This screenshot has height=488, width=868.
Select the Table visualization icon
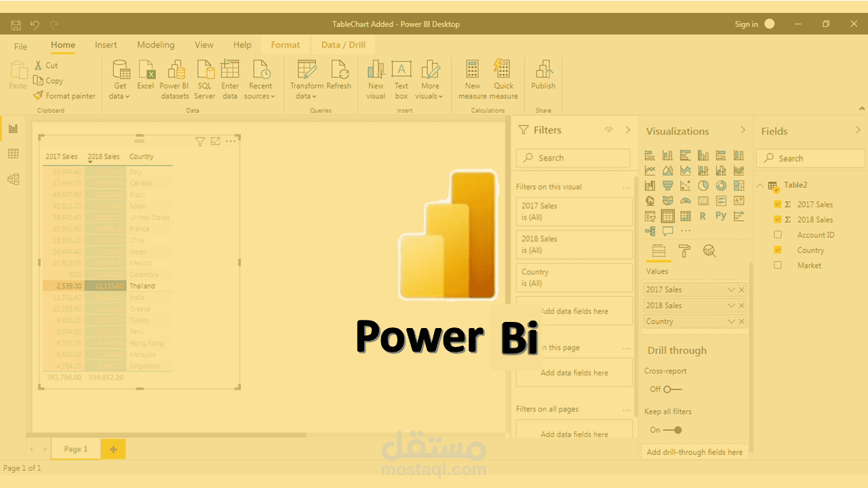click(667, 216)
